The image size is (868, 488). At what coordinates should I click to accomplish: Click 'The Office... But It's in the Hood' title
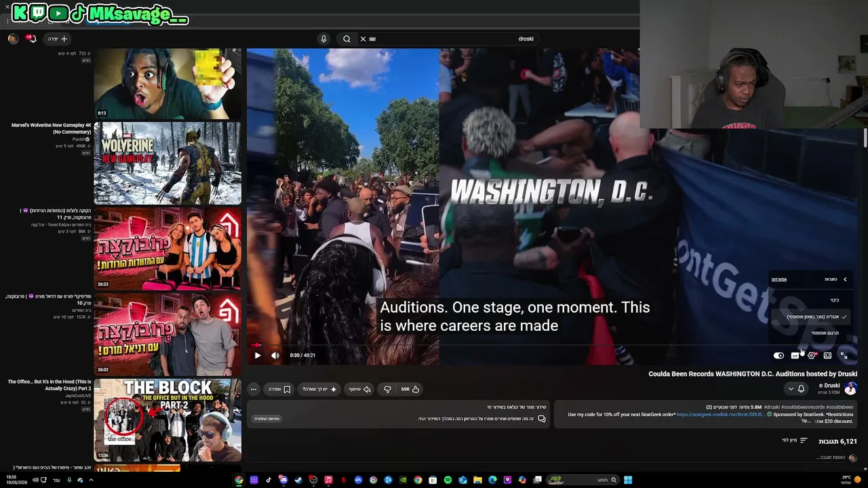pyautogui.click(x=50, y=385)
